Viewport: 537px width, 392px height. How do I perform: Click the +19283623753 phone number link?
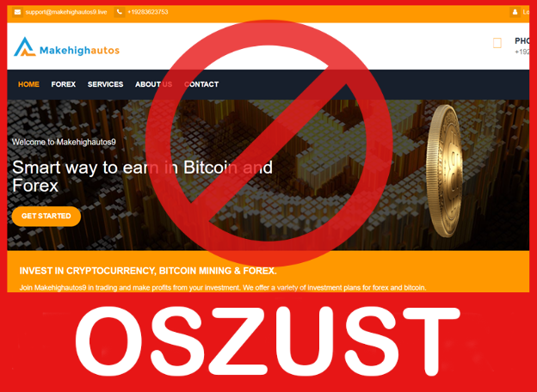tap(148, 12)
